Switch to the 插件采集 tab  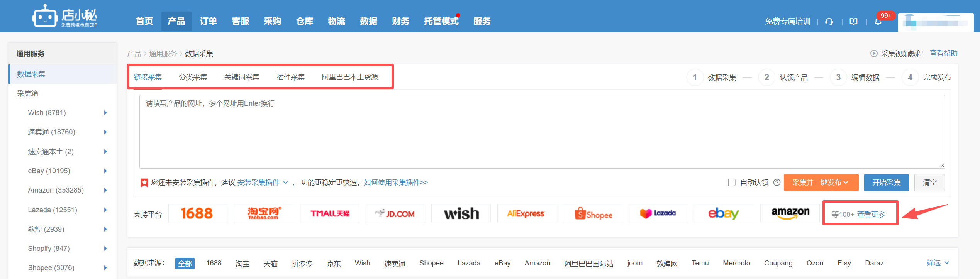(291, 77)
